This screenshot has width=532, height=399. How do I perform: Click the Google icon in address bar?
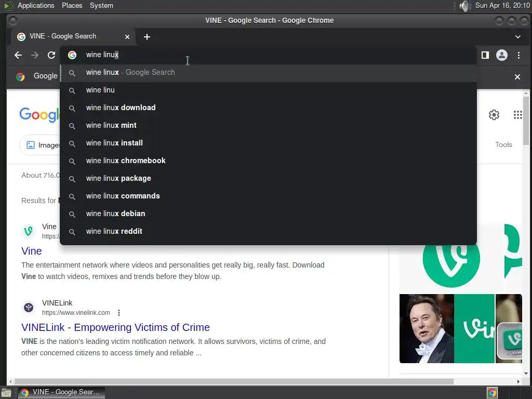click(x=72, y=55)
